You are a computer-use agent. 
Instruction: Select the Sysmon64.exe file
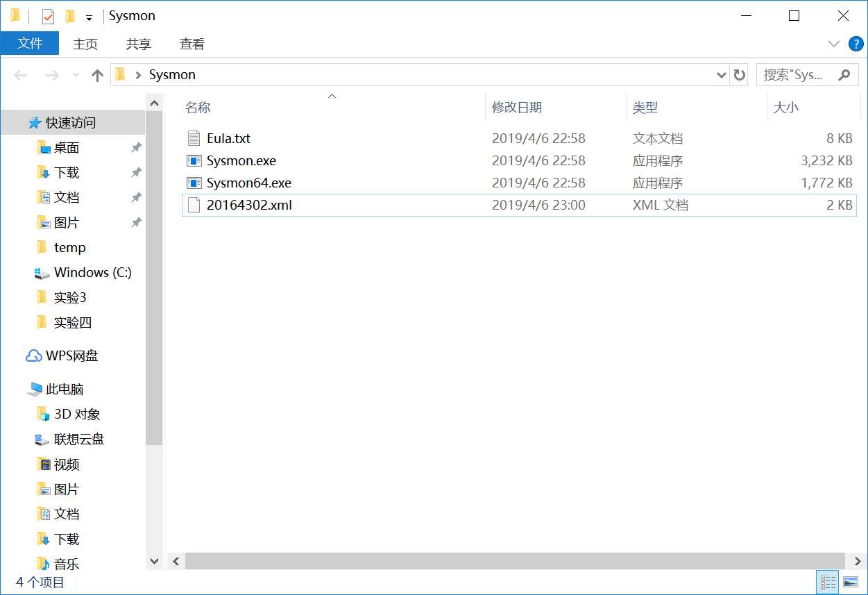pos(519,183)
